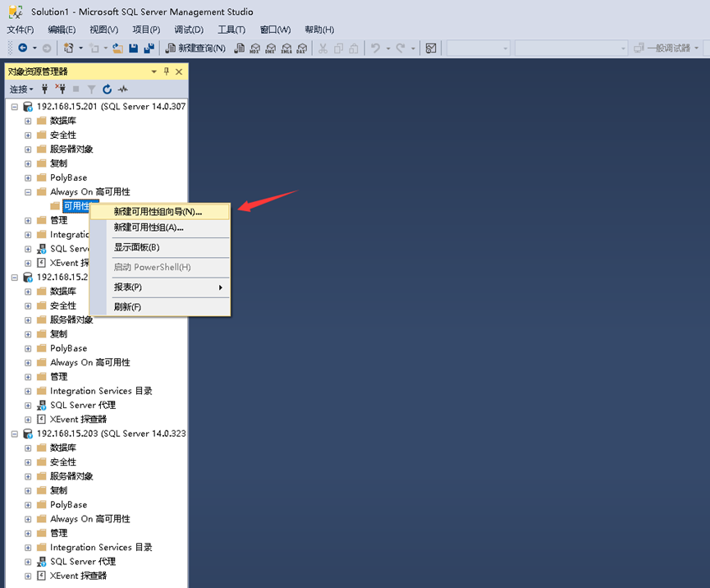Open the New Project dropdown arrow
The width and height of the screenshot is (710, 588).
[x=80, y=48]
